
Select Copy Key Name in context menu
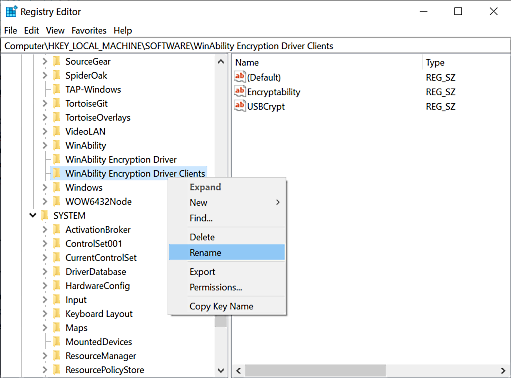tap(227, 306)
